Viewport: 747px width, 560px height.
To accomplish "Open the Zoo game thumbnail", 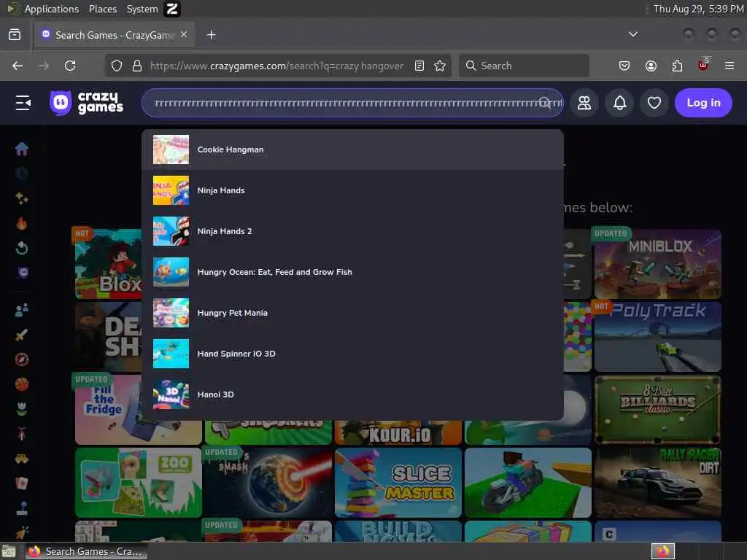I will pyautogui.click(x=138, y=483).
